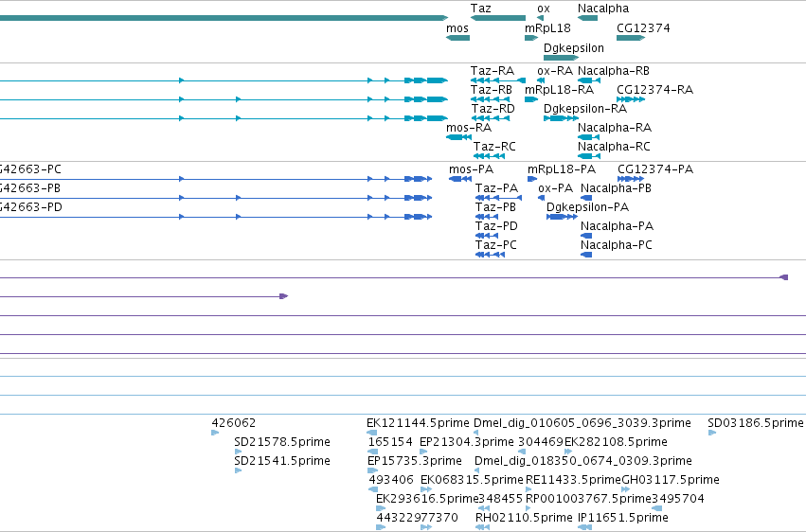The height and width of the screenshot is (532, 806).
Task: Click the mRpL18-RA transcript label
Action: click(x=559, y=89)
